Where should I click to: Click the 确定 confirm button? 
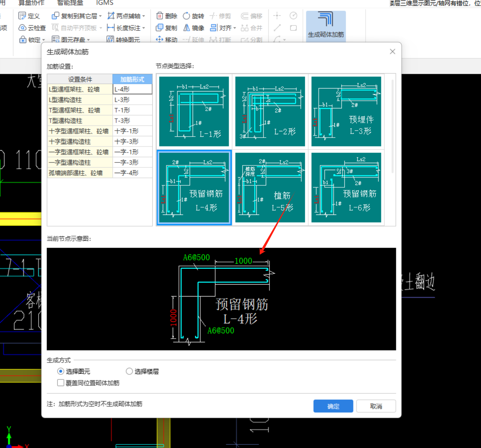pos(333,406)
